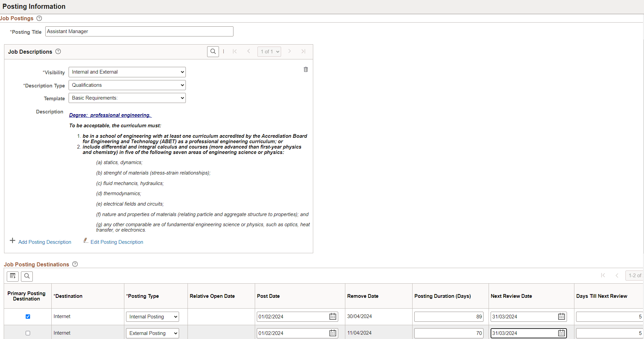Open the Template dropdown showing Basic Requirements
The height and width of the screenshot is (339, 644).
click(x=127, y=98)
